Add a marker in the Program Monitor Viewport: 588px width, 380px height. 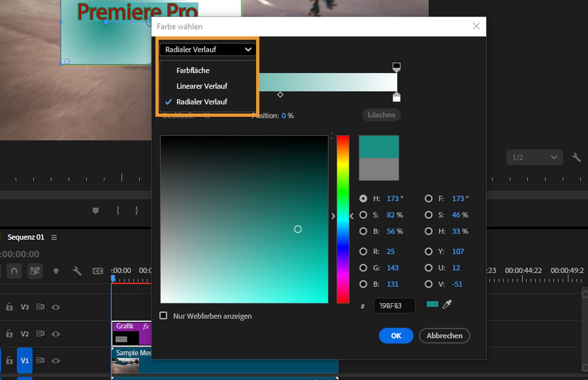pos(95,210)
